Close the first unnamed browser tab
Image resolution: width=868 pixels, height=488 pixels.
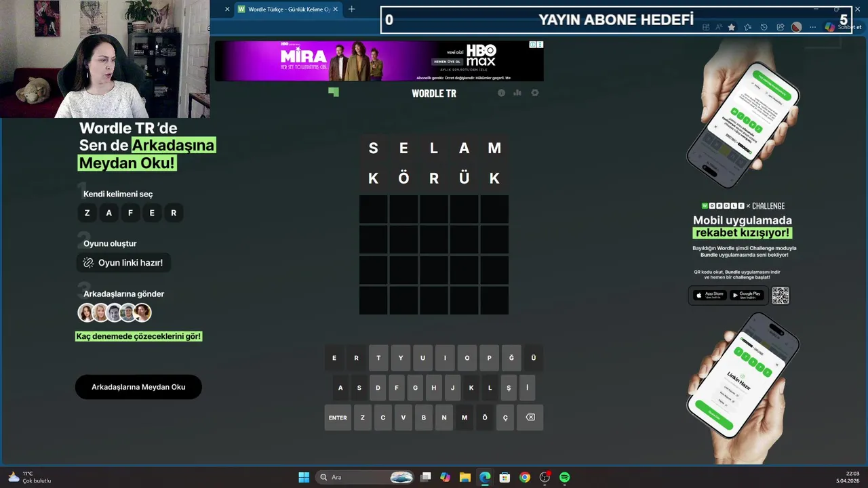[227, 9]
